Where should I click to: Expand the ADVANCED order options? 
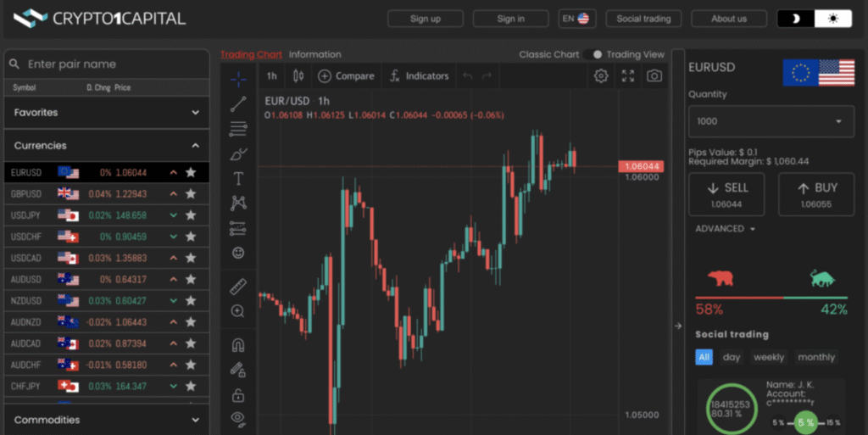coord(725,229)
